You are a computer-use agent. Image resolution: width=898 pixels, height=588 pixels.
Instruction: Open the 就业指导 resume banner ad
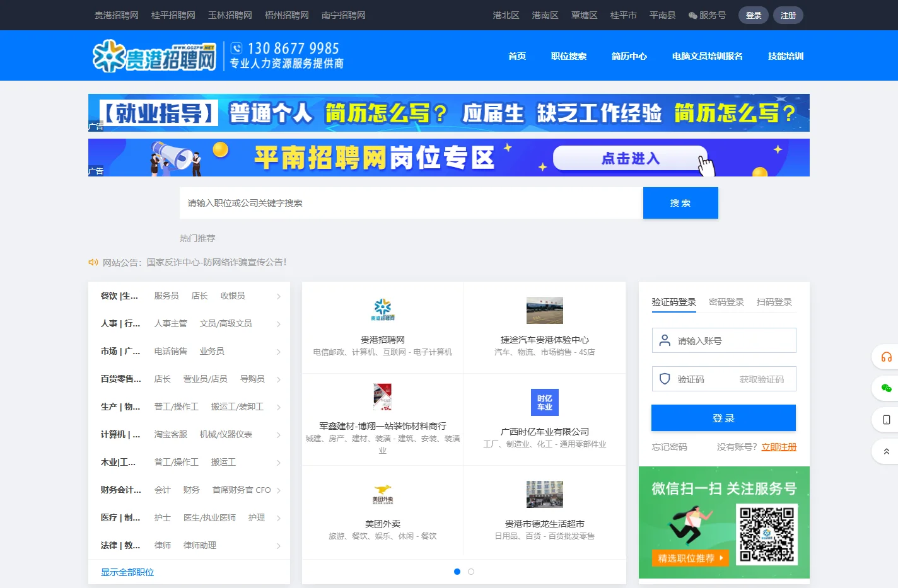pos(449,113)
